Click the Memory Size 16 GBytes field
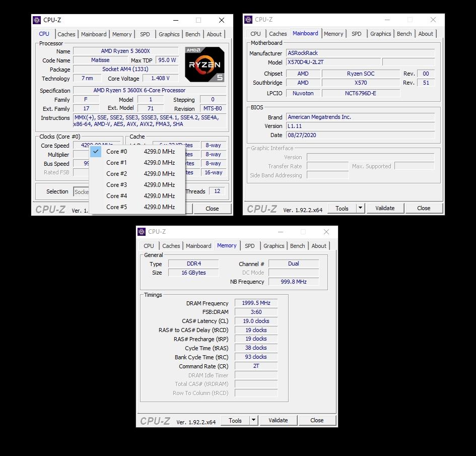 (193, 273)
